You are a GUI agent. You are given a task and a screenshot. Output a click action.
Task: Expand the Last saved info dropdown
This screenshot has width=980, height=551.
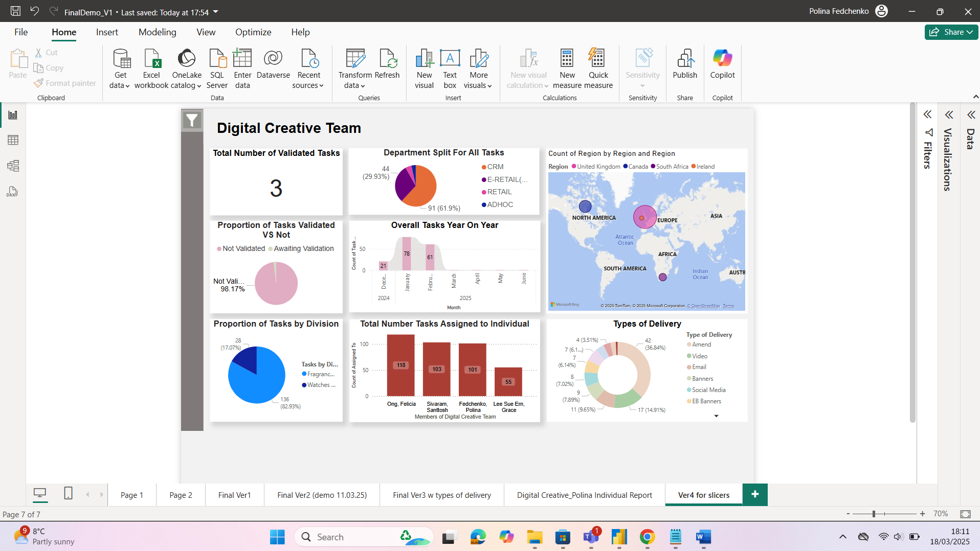(214, 11)
